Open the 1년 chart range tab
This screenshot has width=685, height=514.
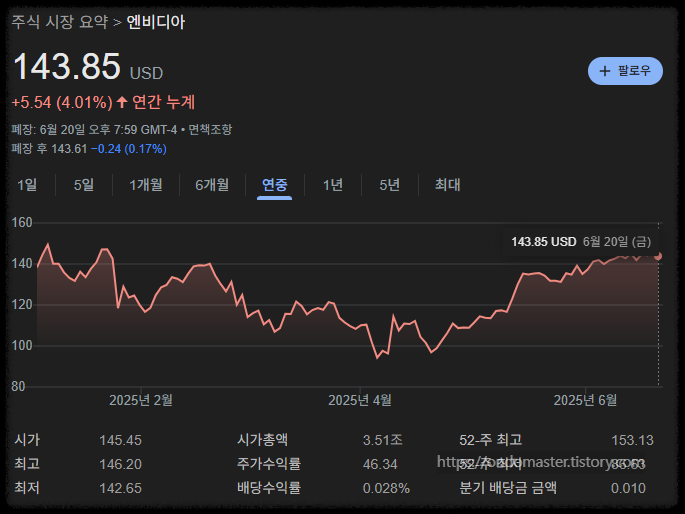pyautogui.click(x=333, y=185)
